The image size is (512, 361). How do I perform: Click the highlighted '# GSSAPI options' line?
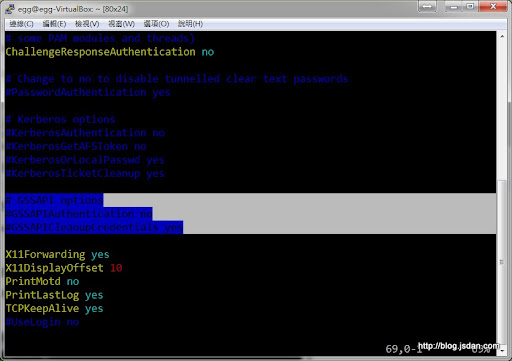point(54,200)
